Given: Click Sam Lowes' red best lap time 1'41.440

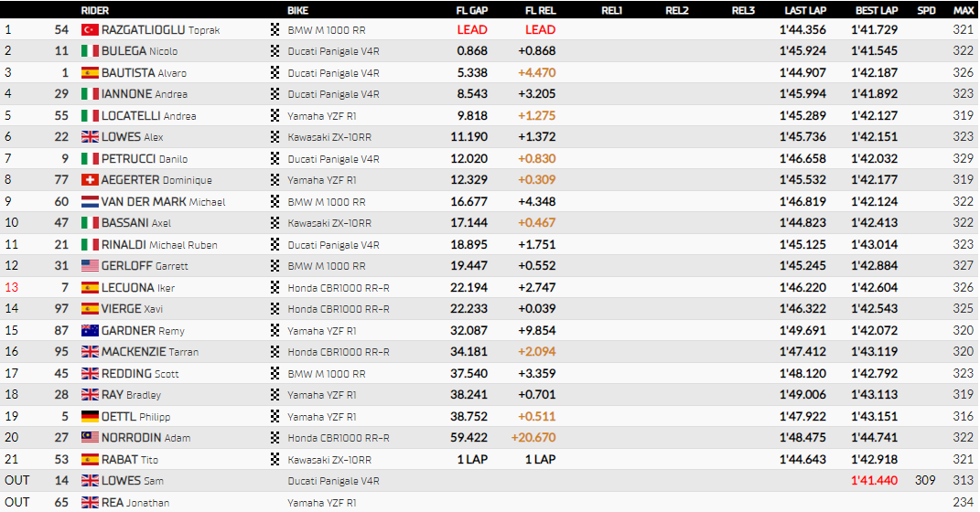Looking at the screenshot, I should [x=875, y=481].
